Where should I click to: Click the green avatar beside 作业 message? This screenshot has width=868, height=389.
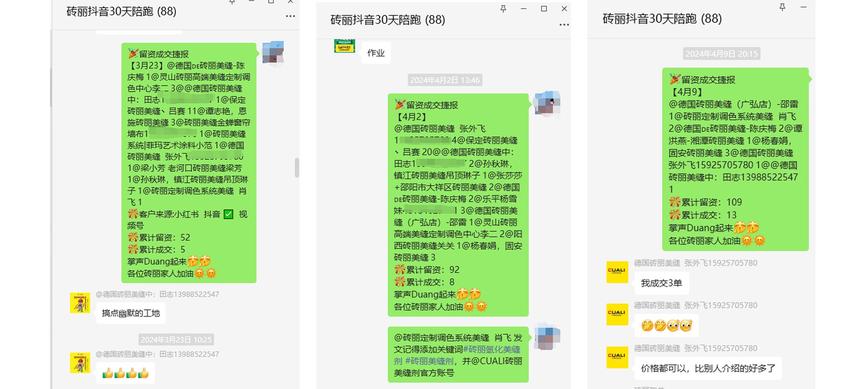344,46
